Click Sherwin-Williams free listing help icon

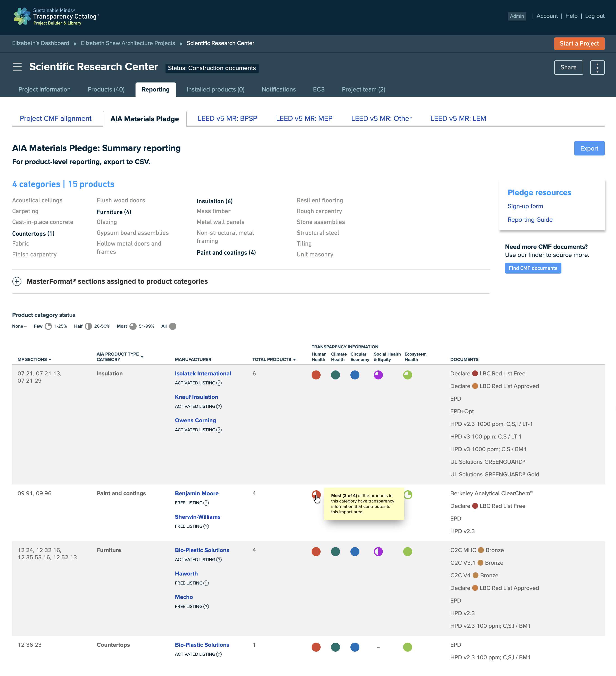tap(206, 526)
